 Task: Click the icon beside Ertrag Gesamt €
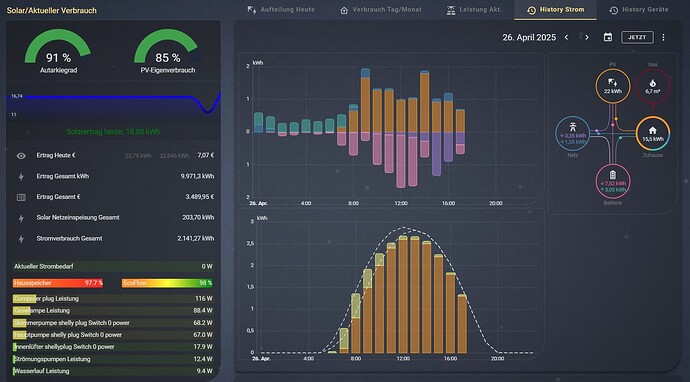tap(21, 197)
